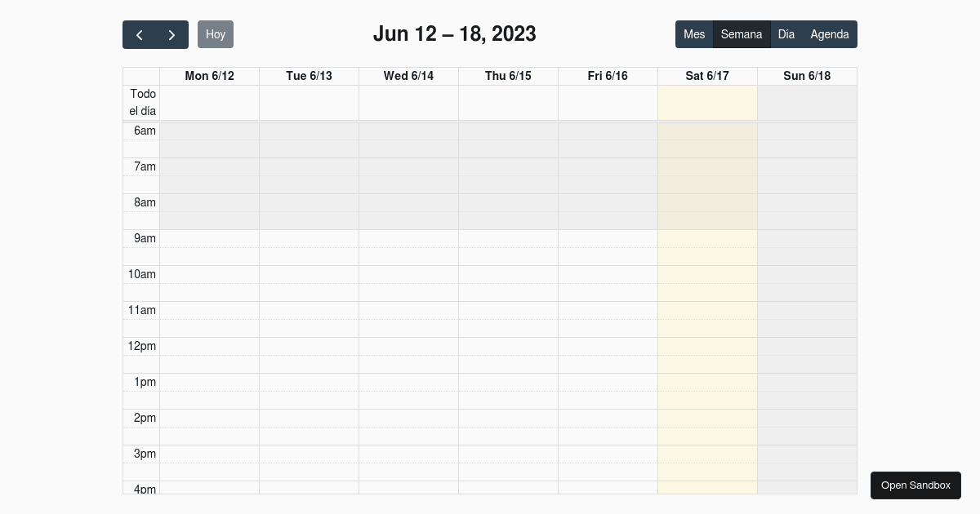Screen dimensions: 980x514
Task: Click the highlighted Sat 6/17 column
Action: 707,76
